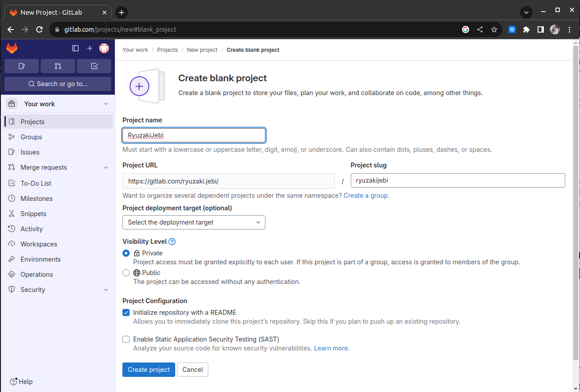This screenshot has width=580, height=392.
Task: Go to Projects breadcrumb
Action: click(168, 50)
